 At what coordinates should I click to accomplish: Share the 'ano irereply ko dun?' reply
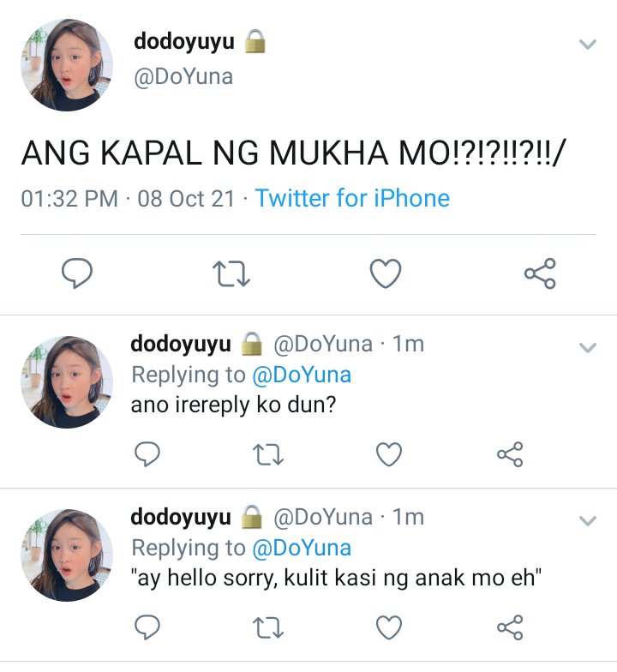tap(510, 454)
